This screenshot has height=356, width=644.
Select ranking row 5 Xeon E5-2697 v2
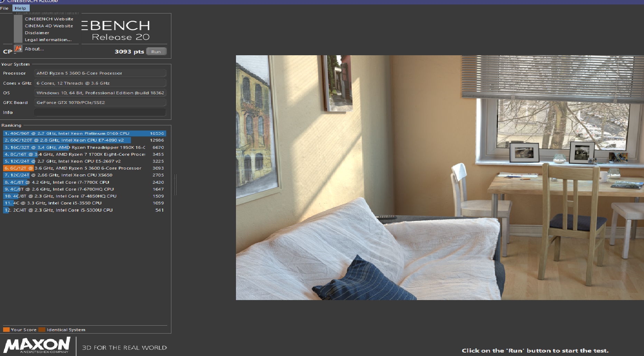coord(85,161)
